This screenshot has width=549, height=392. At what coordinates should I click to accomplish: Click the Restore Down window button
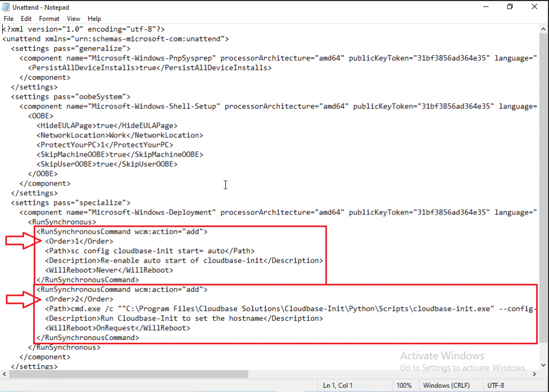[510, 7]
